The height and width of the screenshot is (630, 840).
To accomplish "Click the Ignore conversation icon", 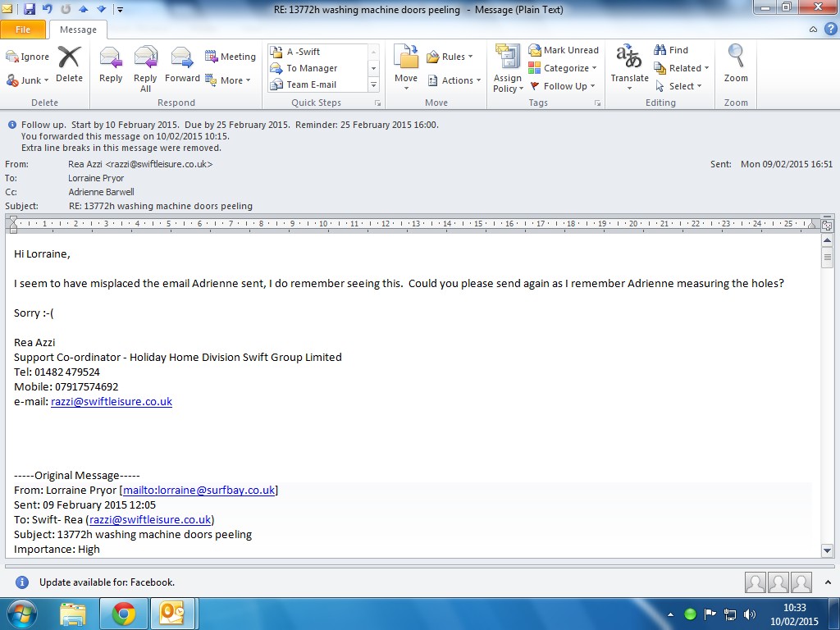I will click(11, 57).
